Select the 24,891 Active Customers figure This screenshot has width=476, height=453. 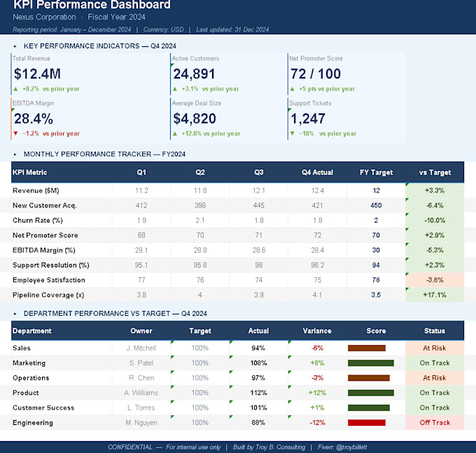(194, 74)
